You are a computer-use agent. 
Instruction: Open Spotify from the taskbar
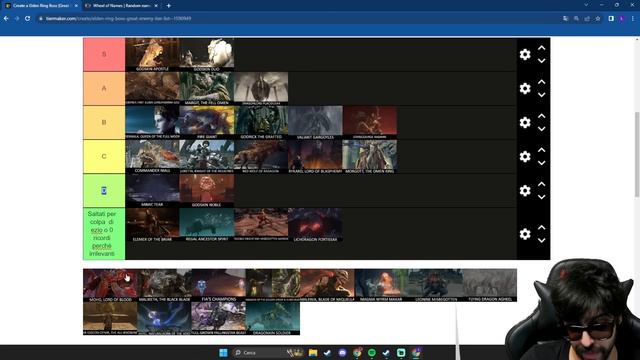tap(371, 353)
